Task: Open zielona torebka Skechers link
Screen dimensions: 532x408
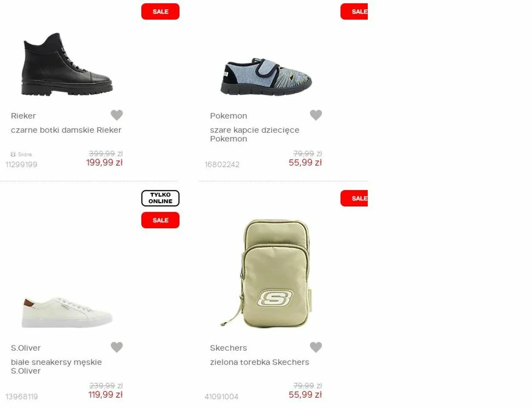Action: tap(260, 362)
